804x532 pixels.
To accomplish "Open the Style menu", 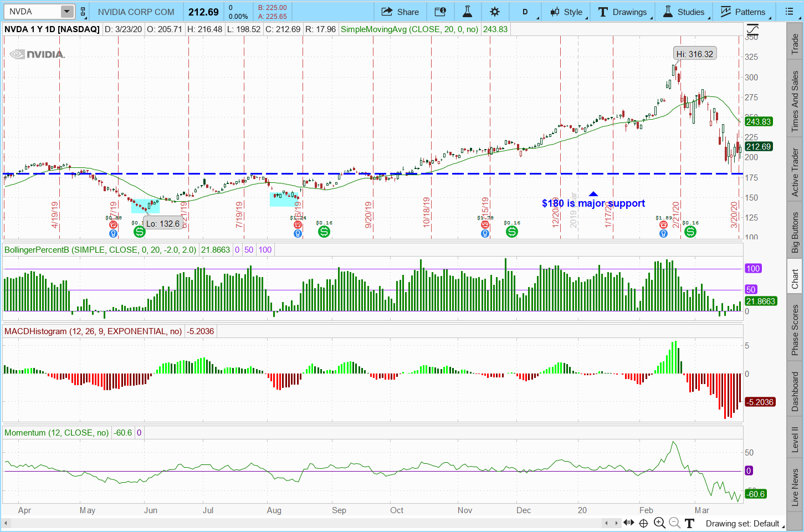I will click(x=566, y=12).
